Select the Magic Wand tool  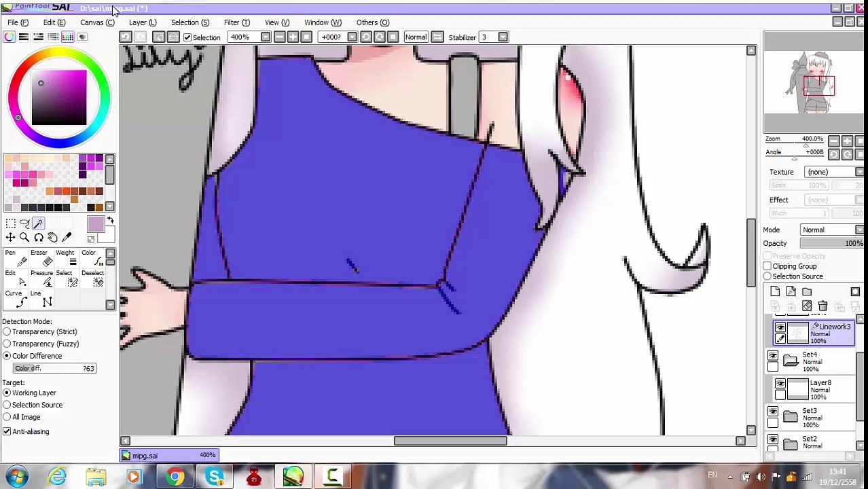(x=38, y=223)
